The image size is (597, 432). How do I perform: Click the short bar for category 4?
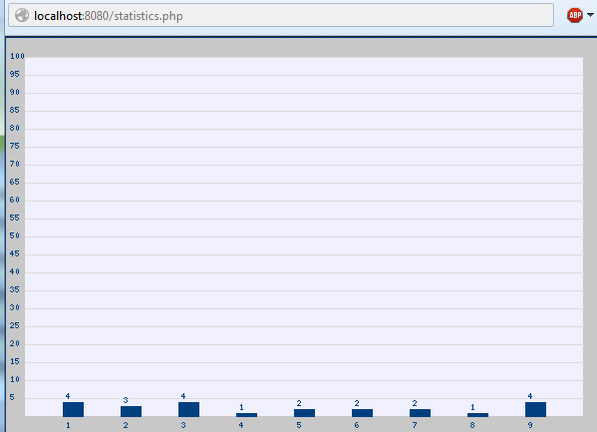246,415
